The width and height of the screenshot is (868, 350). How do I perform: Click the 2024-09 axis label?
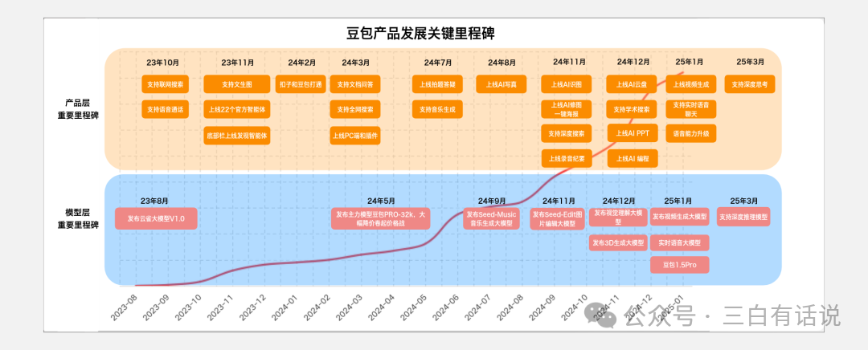pyautogui.click(x=543, y=307)
